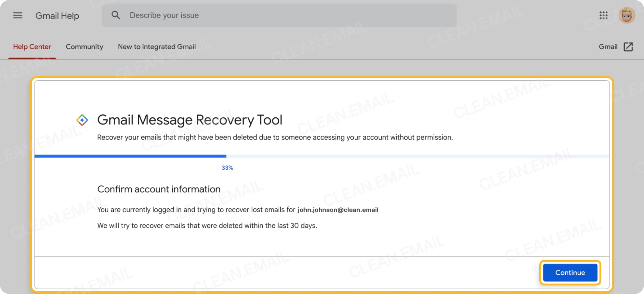The width and height of the screenshot is (644, 294).
Task: Select the email address john.johnson@clean.email
Action: (x=338, y=210)
